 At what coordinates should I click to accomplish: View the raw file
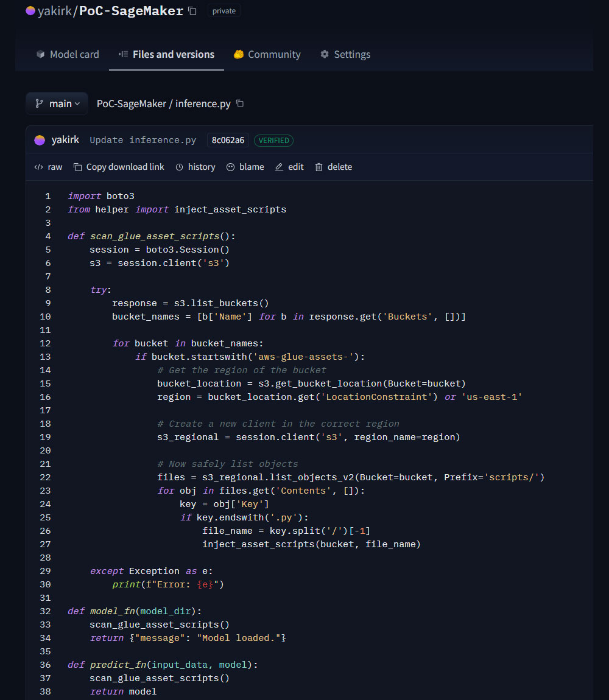click(48, 167)
